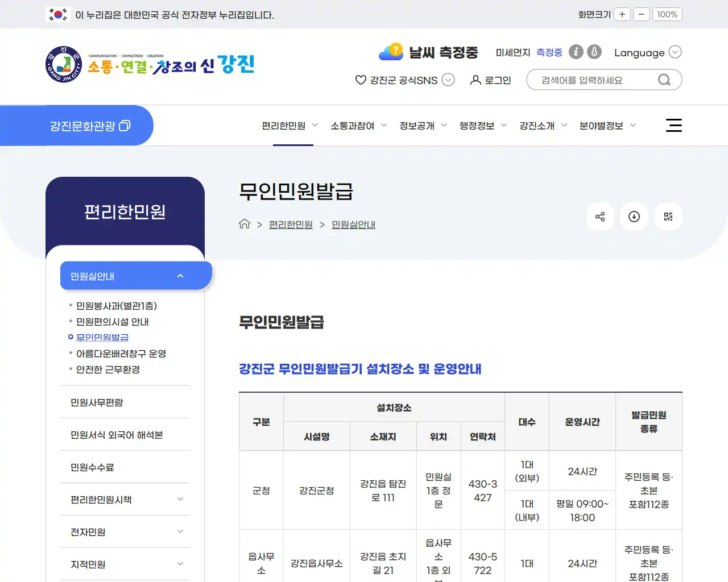
Task: Click 평일 09:00~18:00 hours cell
Action: point(582,510)
